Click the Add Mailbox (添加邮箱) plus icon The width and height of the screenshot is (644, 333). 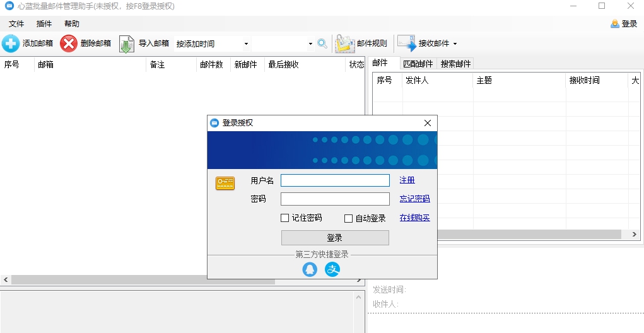(11, 44)
